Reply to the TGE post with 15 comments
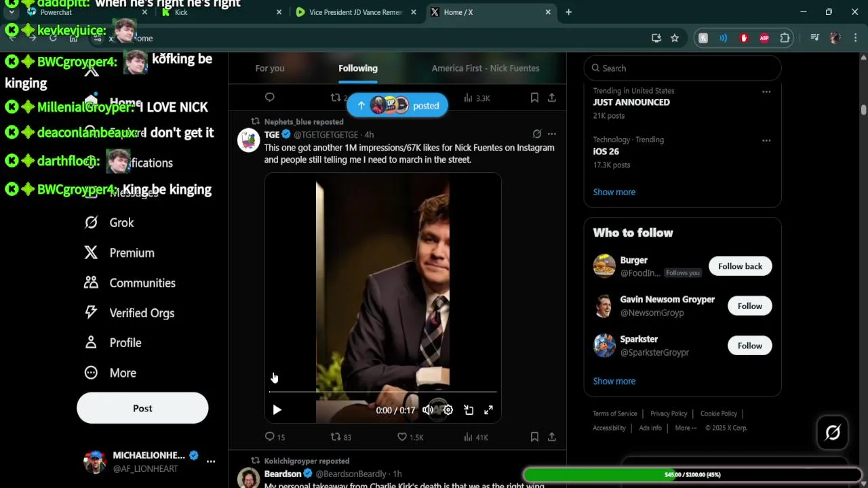This screenshot has height=488, width=868. (x=275, y=437)
